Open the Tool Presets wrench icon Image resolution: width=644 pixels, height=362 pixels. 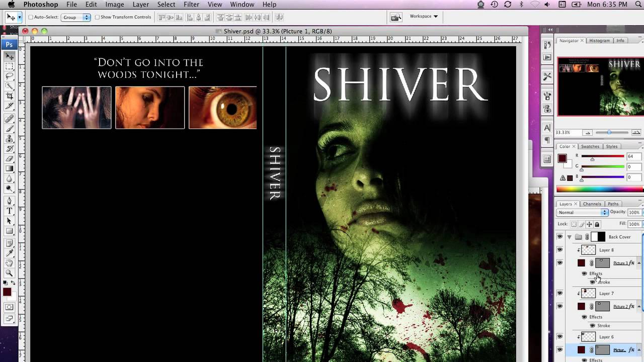pos(547,76)
